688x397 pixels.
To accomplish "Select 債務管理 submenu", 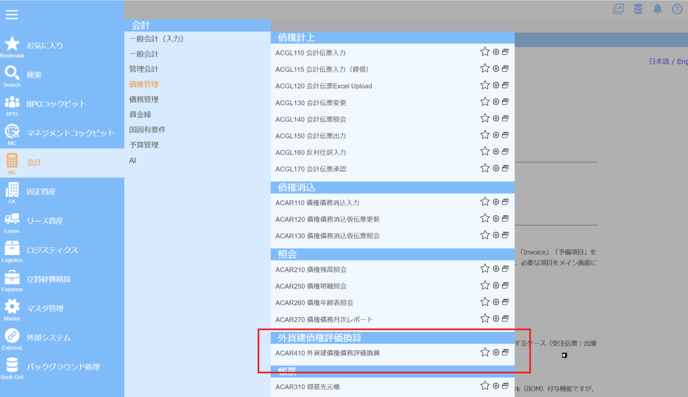I will pyautogui.click(x=143, y=100).
